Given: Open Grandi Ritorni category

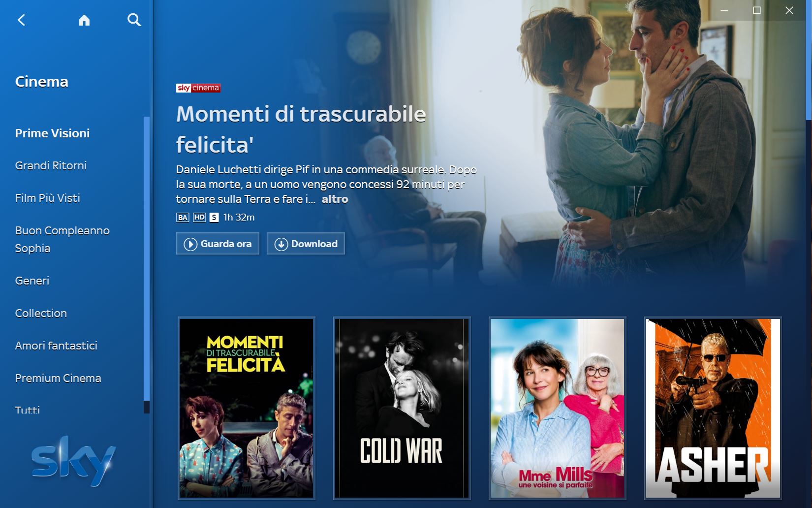Looking at the screenshot, I should [x=51, y=165].
